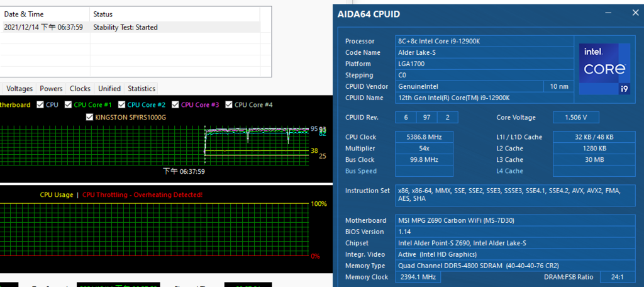Click the L4 Cache label
Viewport: 644px width, 287px height.
[509, 171]
